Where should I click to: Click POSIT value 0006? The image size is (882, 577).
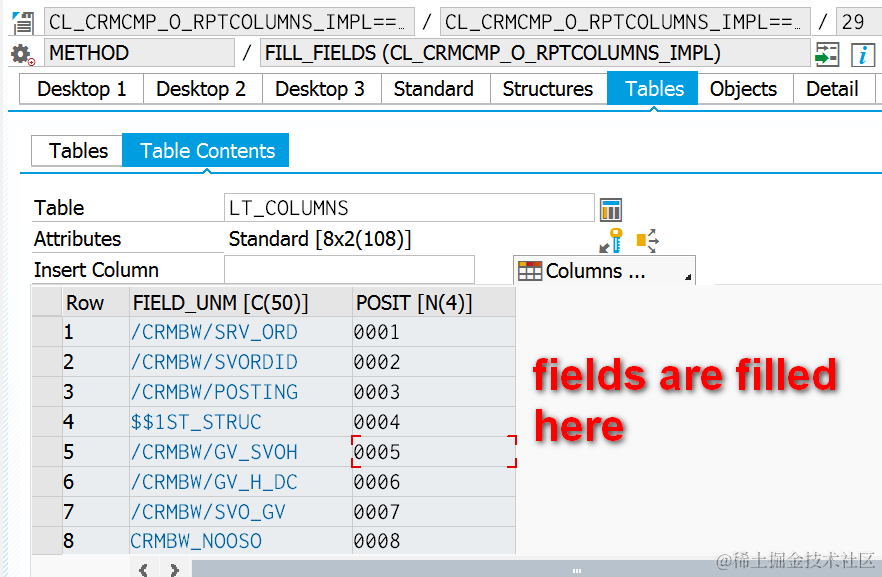434,481
